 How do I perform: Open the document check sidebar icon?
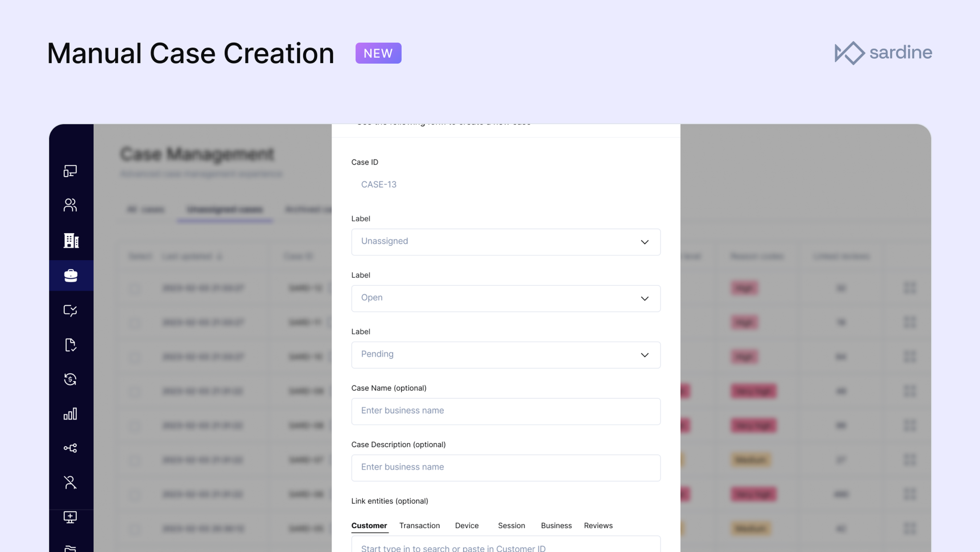tap(70, 345)
